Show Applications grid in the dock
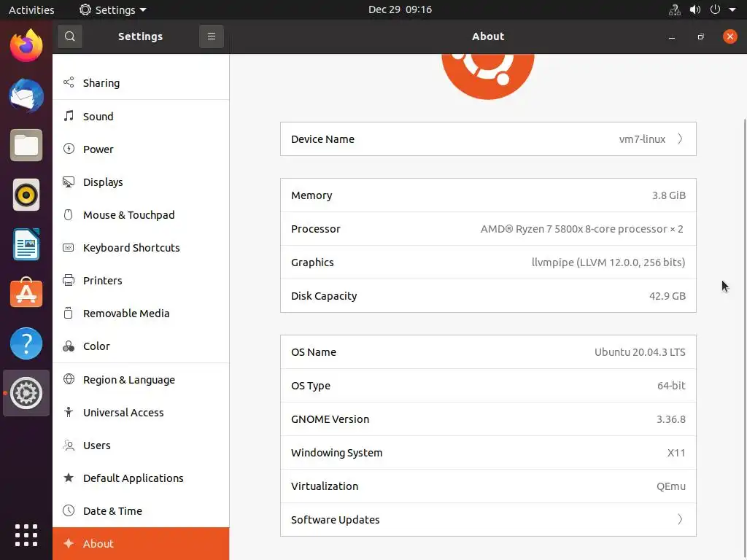 coord(26,534)
